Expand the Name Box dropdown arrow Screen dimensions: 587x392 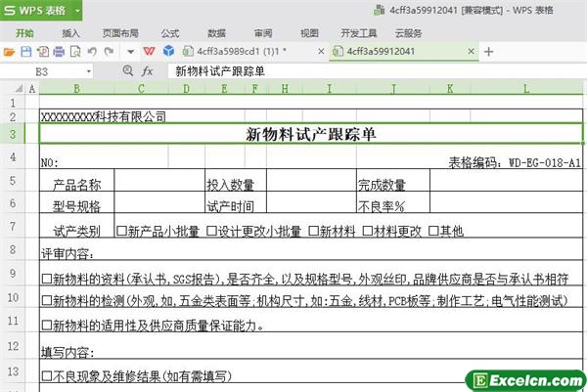pyautogui.click(x=89, y=71)
